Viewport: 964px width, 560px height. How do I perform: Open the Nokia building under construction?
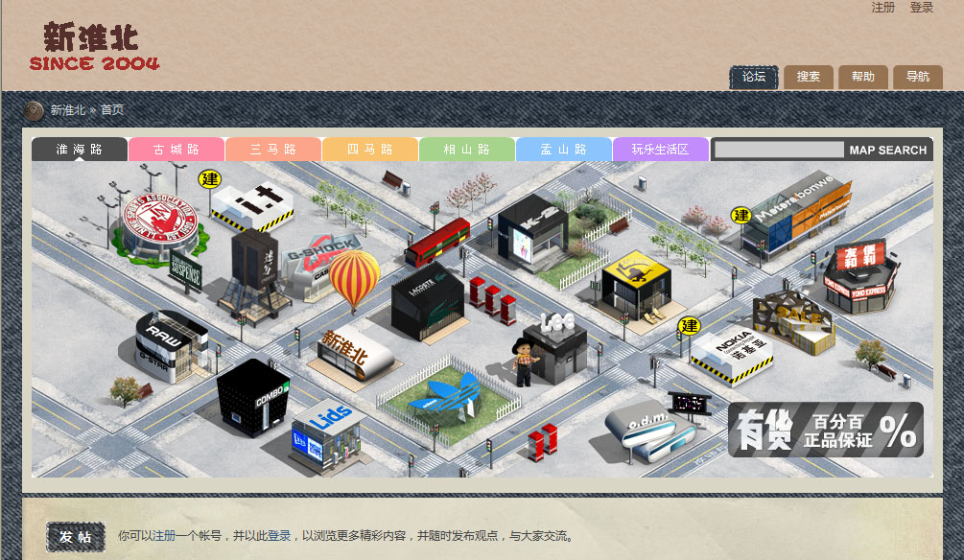(732, 358)
